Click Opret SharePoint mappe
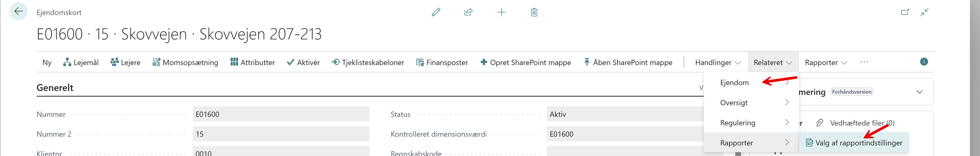 click(x=526, y=62)
